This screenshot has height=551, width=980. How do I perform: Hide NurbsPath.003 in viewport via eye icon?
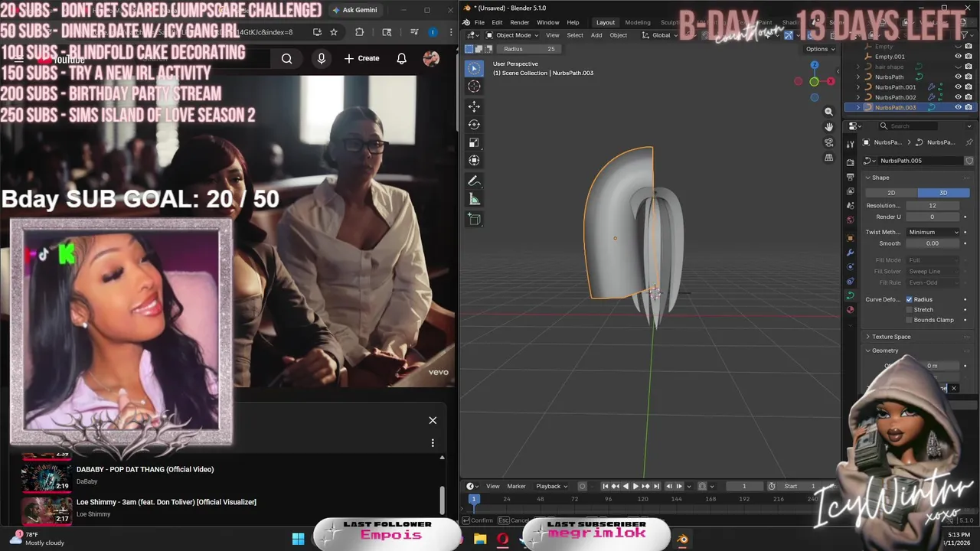(x=958, y=107)
